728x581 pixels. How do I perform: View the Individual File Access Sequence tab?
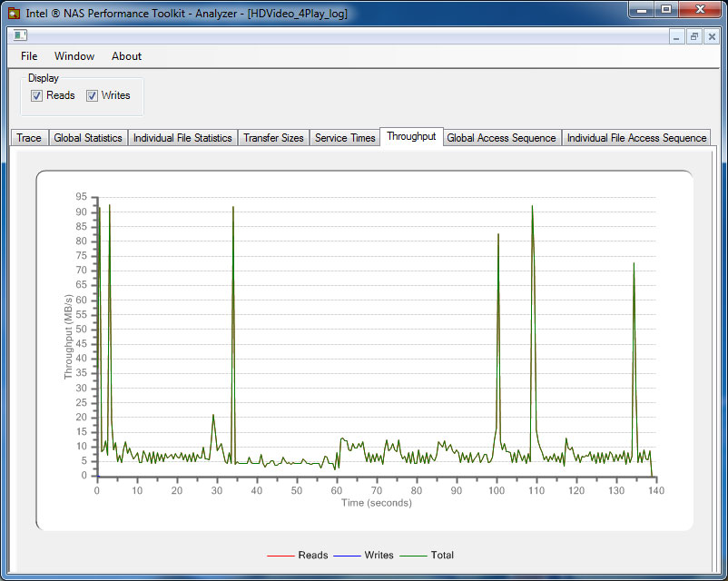[x=636, y=138]
